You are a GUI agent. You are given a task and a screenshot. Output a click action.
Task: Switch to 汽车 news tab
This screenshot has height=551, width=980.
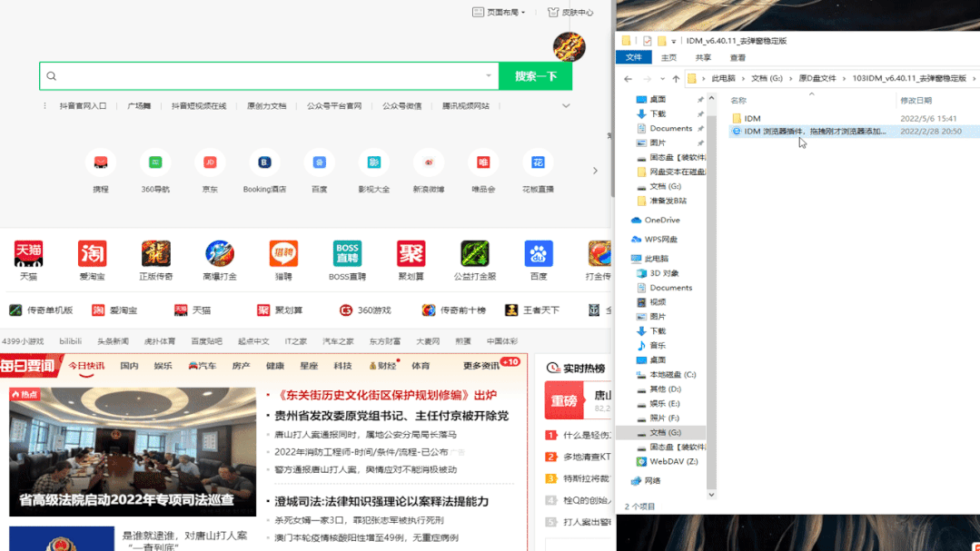pyautogui.click(x=203, y=366)
